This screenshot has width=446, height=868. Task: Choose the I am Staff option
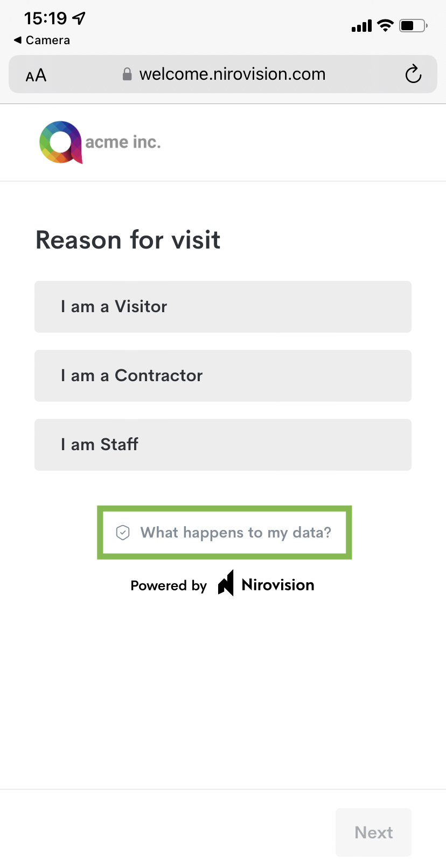pos(223,445)
